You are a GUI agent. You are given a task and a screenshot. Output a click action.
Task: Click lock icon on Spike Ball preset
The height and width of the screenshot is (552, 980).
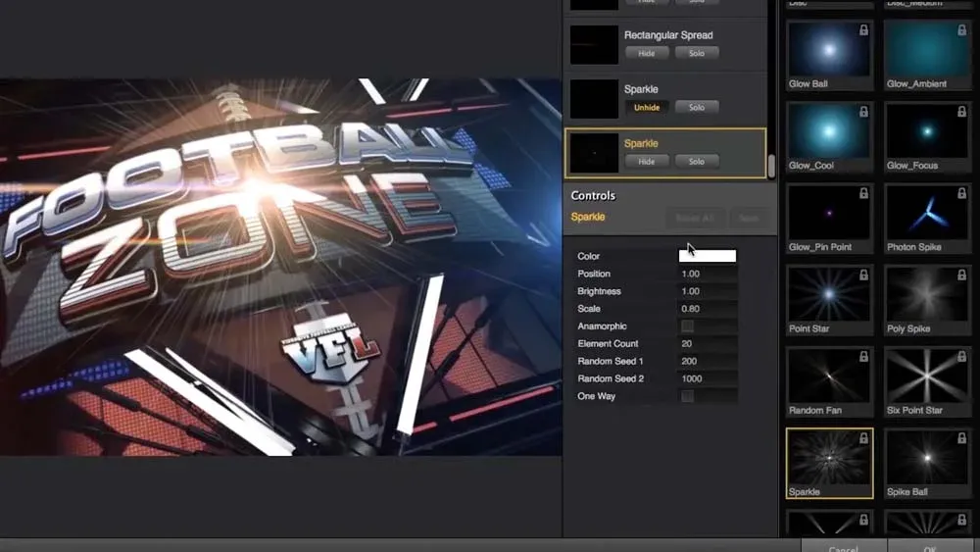(x=962, y=438)
